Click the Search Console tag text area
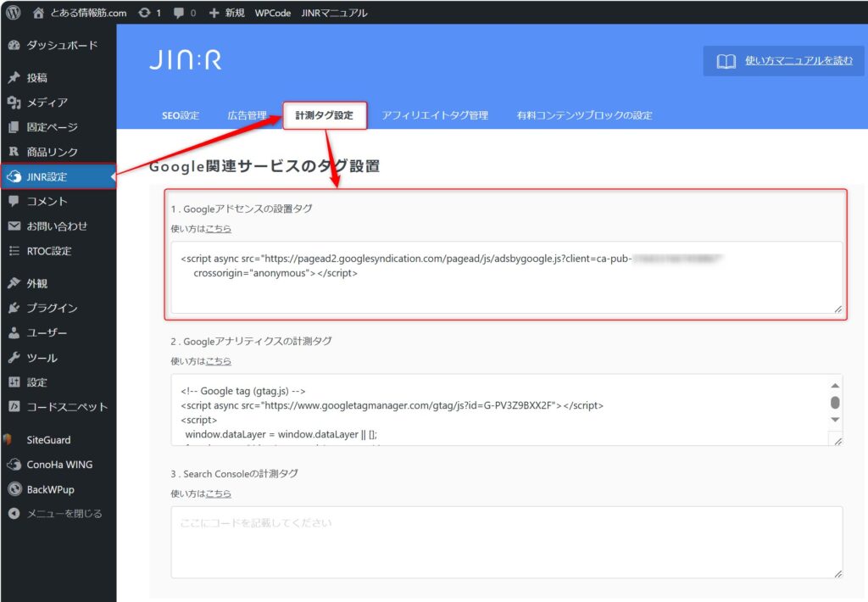The width and height of the screenshot is (868, 602). (507, 542)
